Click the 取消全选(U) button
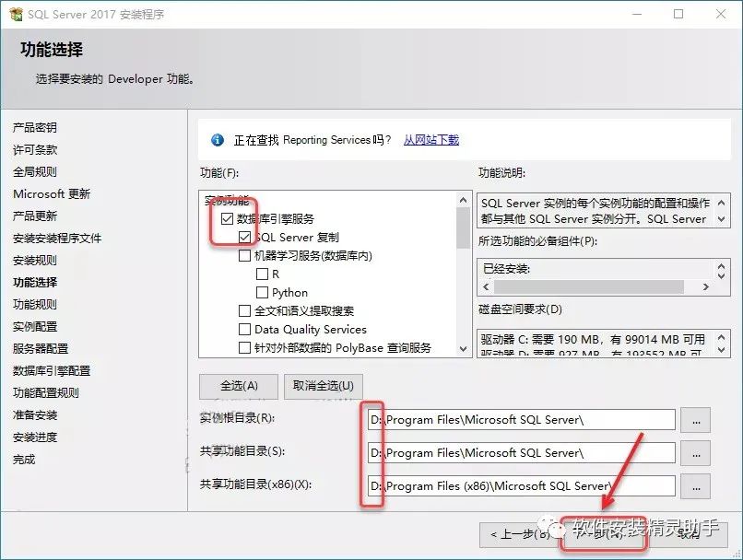Screen dimensions: 743x560 324,386
